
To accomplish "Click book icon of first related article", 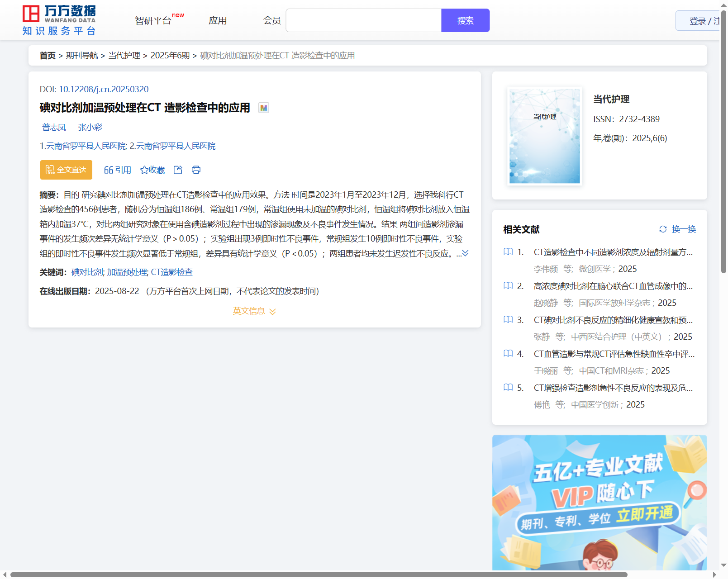I will click(x=508, y=252).
